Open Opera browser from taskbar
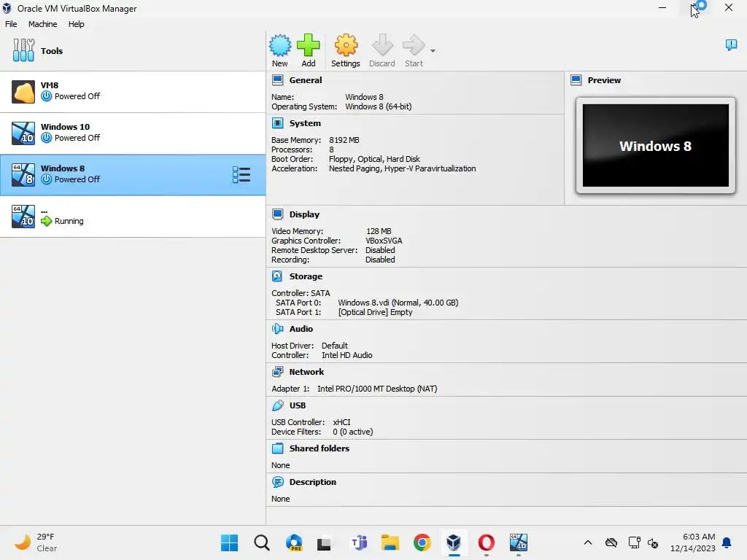Screen dimensions: 747x560 point(487,542)
